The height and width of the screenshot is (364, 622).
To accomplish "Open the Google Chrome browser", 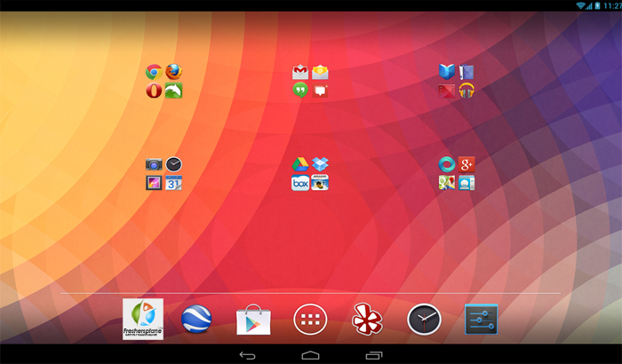I will tap(154, 72).
